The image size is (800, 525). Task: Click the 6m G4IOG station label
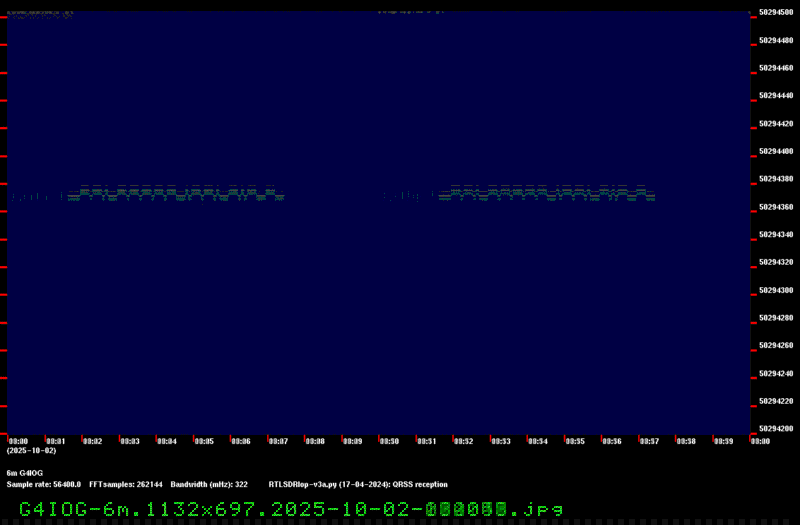pos(24,473)
